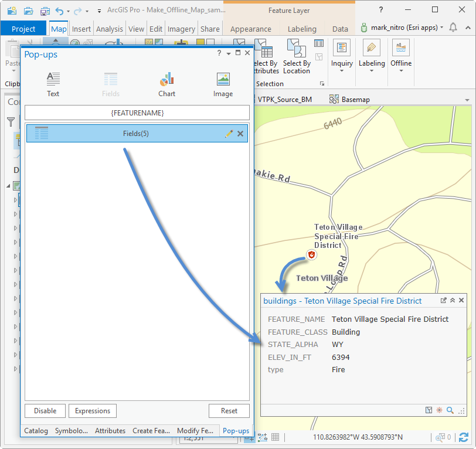
Task: Switch to the Symbology pane tab
Action: [x=72, y=431]
